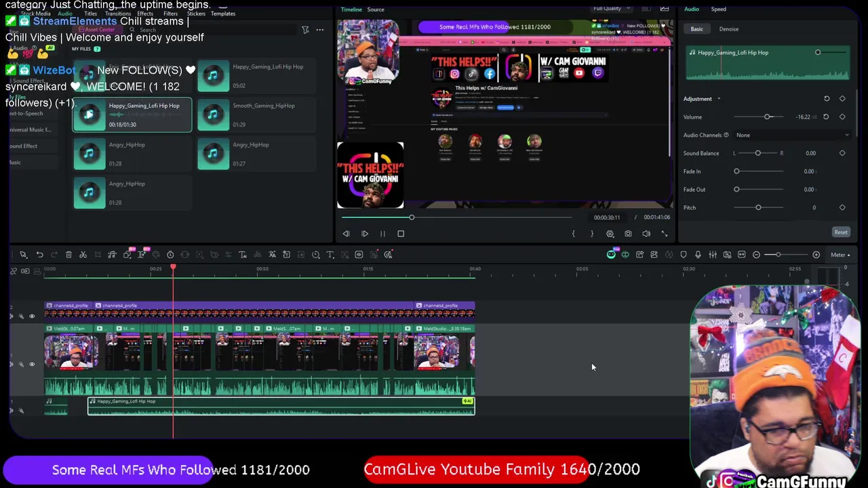
Task: Toggle visibility eye on MeldStudio video track
Action: (x=31, y=364)
